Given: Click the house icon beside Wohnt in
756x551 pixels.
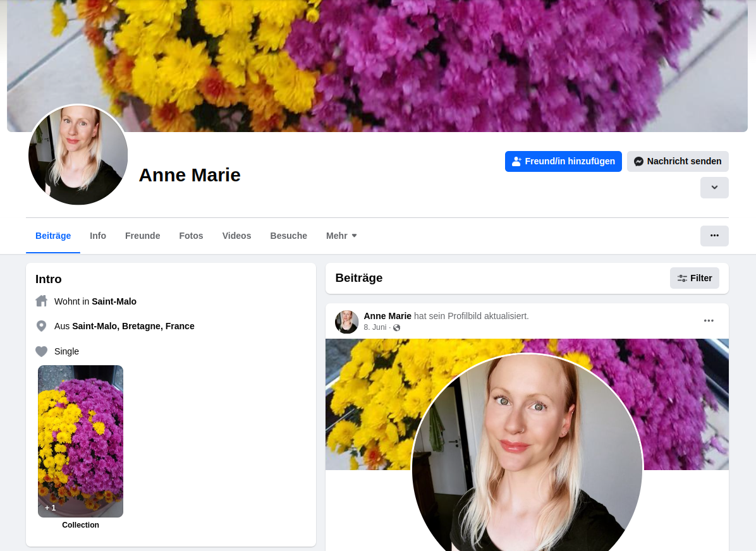Looking at the screenshot, I should 42,301.
